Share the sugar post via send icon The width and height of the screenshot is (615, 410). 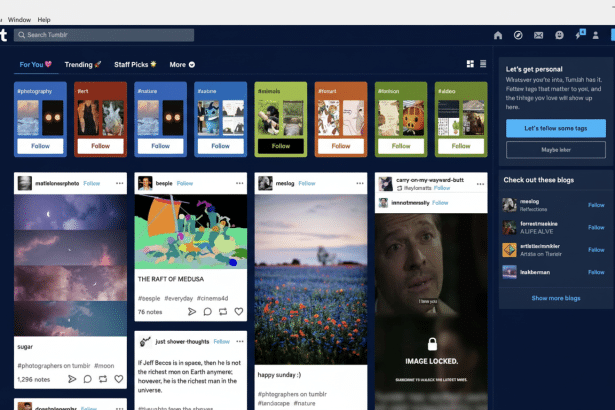[72, 379]
